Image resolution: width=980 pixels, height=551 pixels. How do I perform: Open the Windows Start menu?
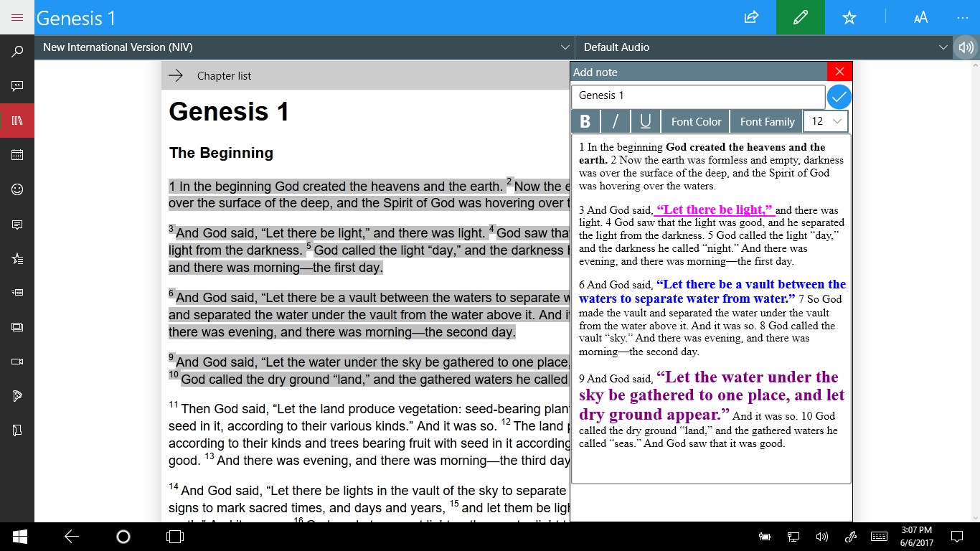click(19, 536)
